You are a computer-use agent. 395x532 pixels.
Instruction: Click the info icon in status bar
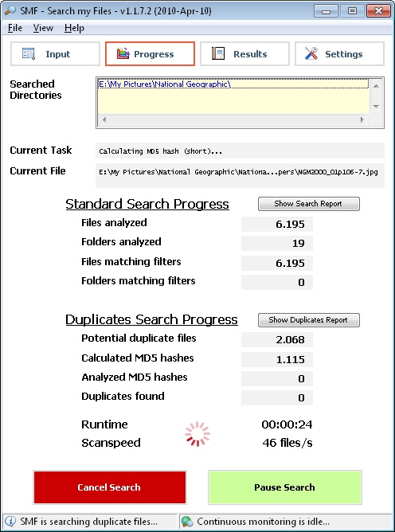10,521
